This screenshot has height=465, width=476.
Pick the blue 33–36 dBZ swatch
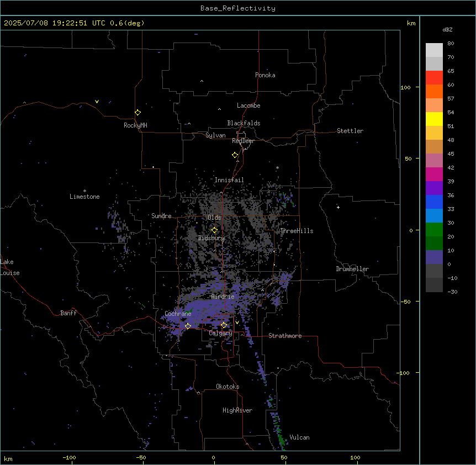[x=434, y=202]
